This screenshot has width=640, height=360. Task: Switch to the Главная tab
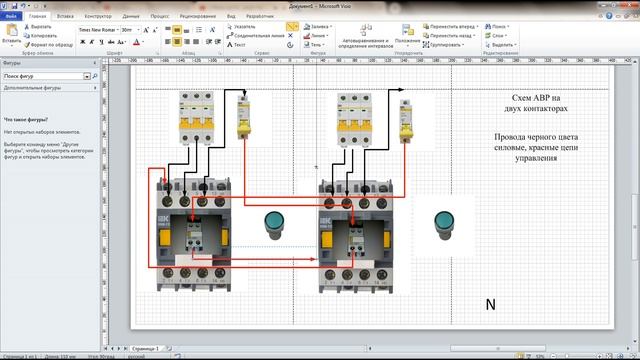pyautogui.click(x=38, y=16)
